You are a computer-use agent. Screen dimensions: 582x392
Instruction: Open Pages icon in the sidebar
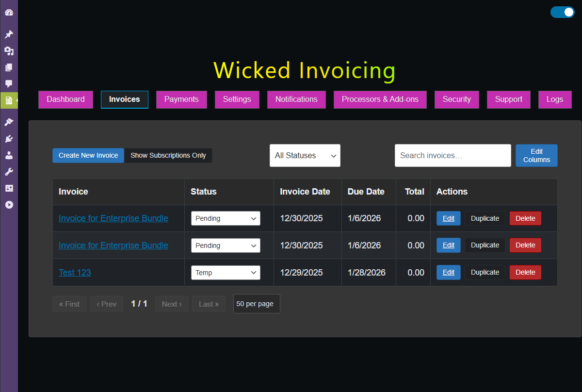(9, 67)
